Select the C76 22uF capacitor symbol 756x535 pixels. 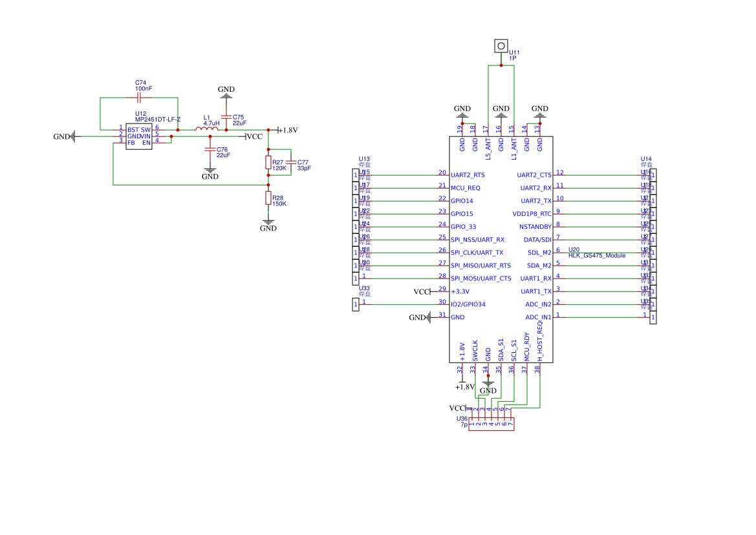click(x=210, y=150)
